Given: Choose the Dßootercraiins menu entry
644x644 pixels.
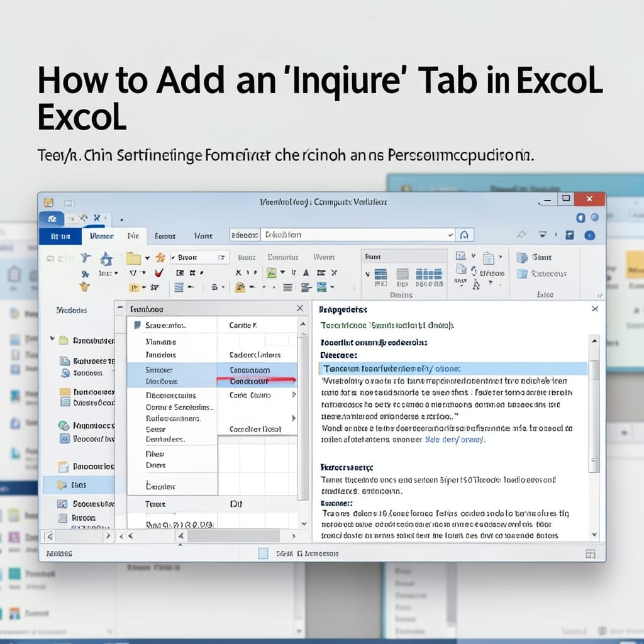Looking at the screenshot, I should pos(171,396).
